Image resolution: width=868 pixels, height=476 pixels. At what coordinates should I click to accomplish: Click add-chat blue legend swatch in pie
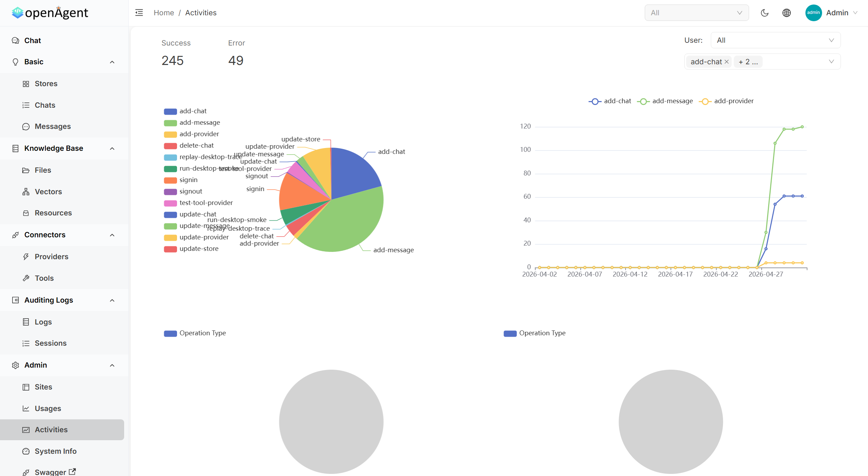coord(170,112)
